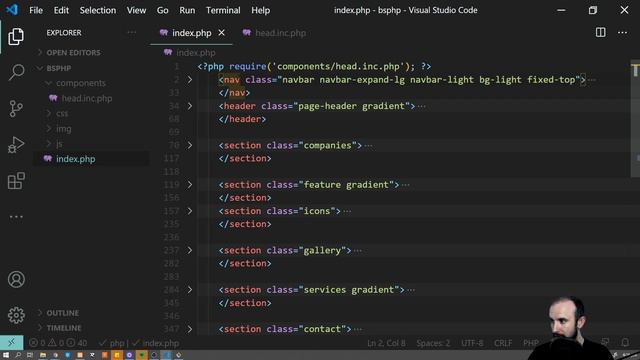Show errors and warnings count in status bar
Viewport: 640px width, 360px height.
[58, 343]
